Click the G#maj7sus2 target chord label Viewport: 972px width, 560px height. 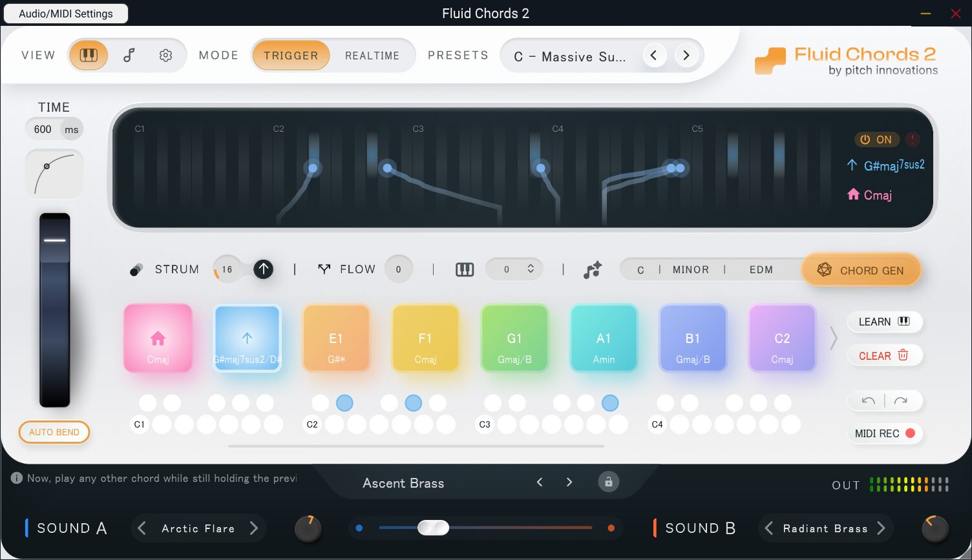[x=894, y=165]
